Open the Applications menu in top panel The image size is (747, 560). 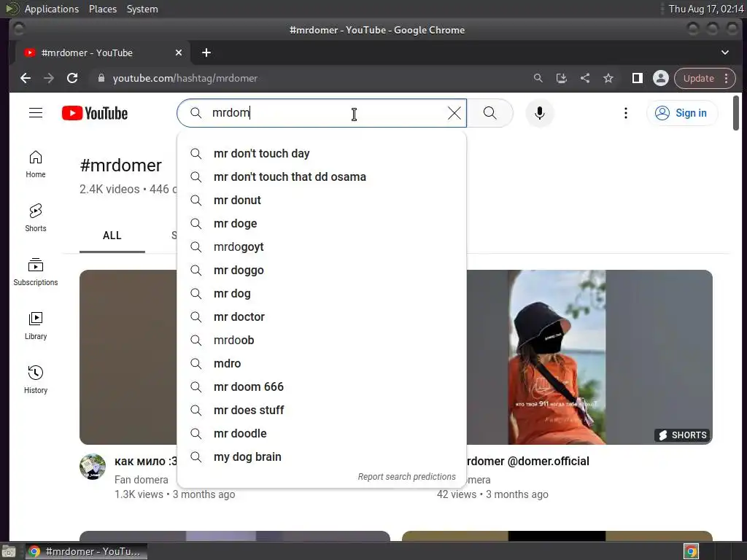[x=52, y=9]
